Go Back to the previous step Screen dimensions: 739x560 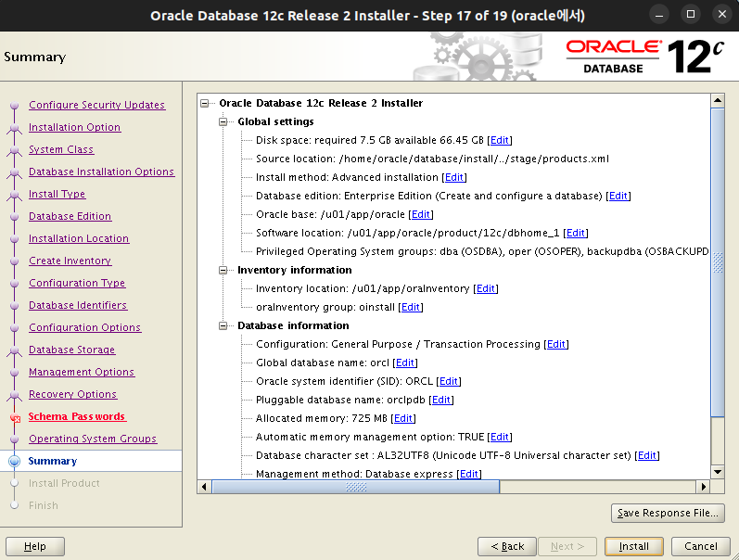[x=507, y=546]
